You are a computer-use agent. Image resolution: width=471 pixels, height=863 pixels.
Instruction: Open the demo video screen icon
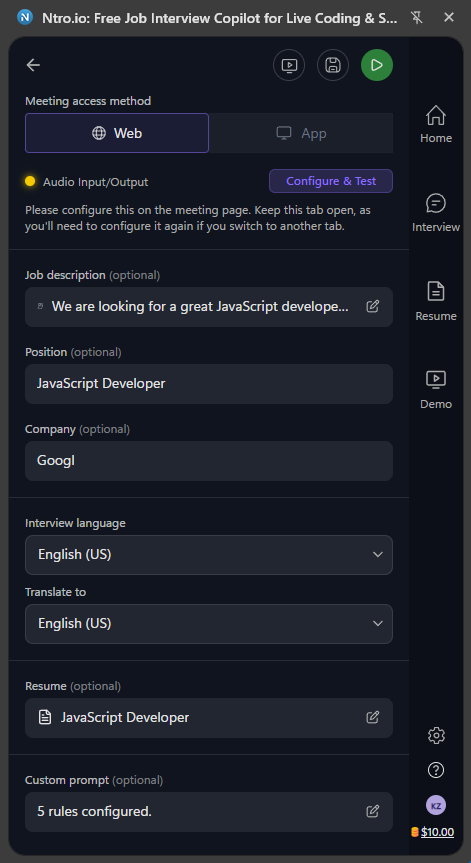(x=289, y=65)
